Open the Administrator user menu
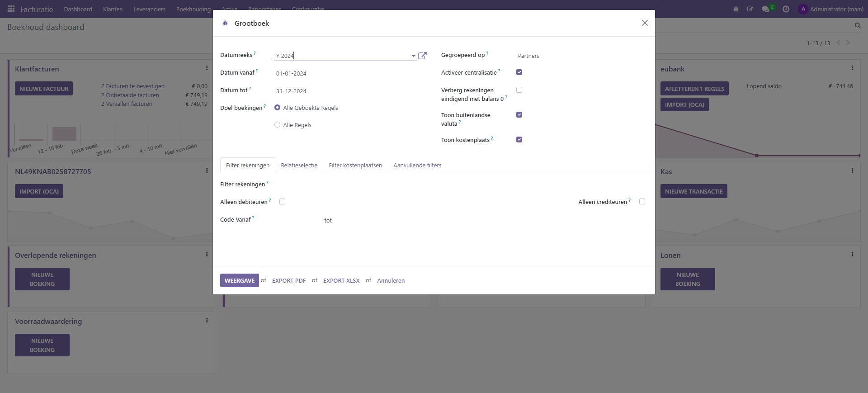Viewport: 868px width, 393px height. point(831,9)
